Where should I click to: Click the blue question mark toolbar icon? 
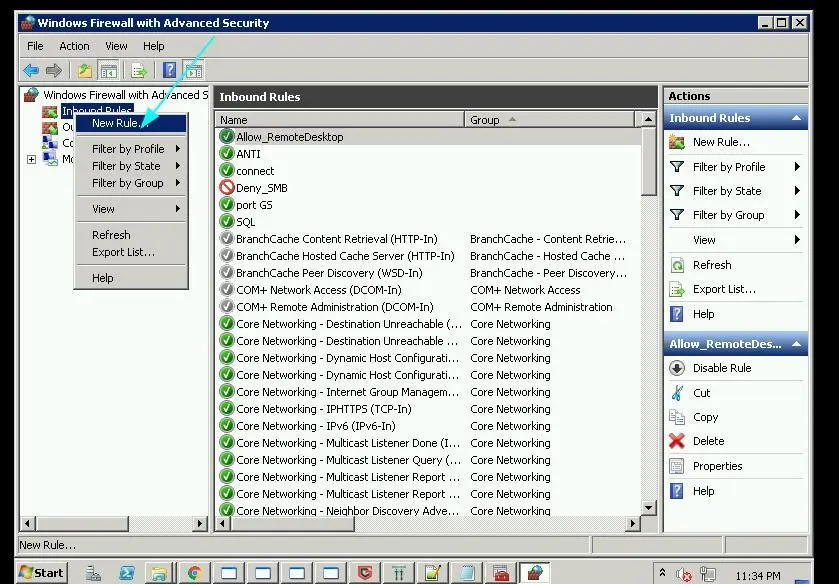point(170,70)
